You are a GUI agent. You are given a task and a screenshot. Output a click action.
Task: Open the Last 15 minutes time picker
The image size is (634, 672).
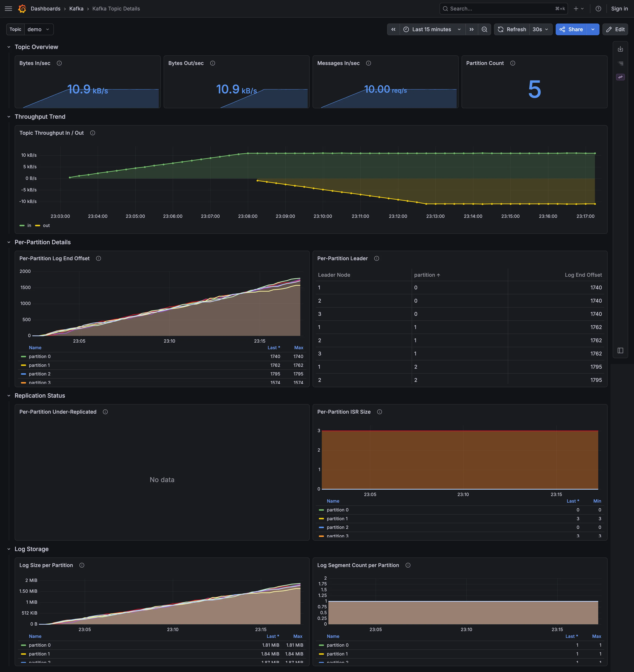coord(432,29)
